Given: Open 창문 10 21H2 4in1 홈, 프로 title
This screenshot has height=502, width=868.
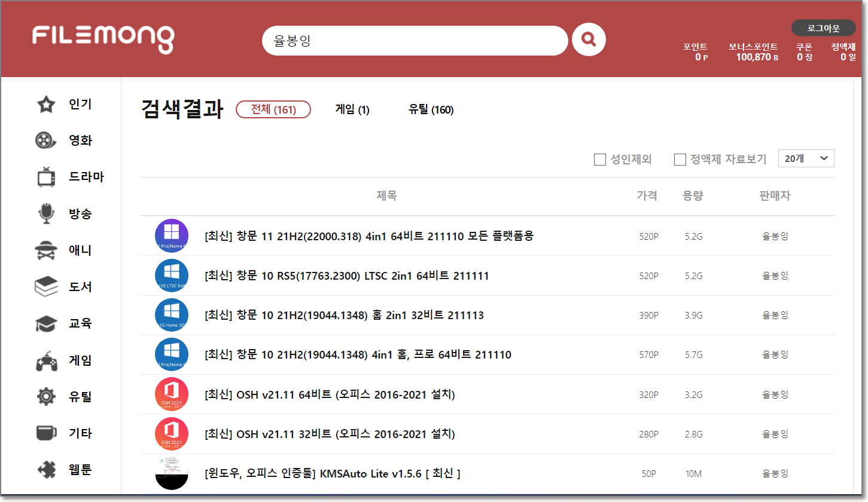Looking at the screenshot, I should pyautogui.click(x=358, y=355).
